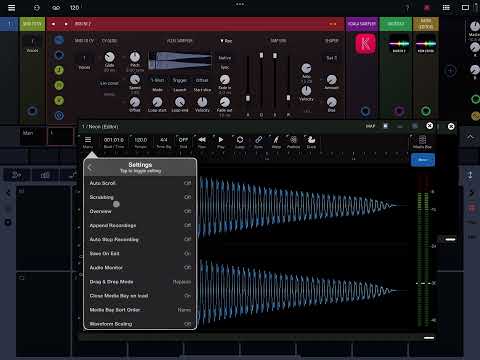Image resolution: width=480 pixels, height=360 pixels.
Task: Toggle Save On Exit setting
Action: click(140, 253)
